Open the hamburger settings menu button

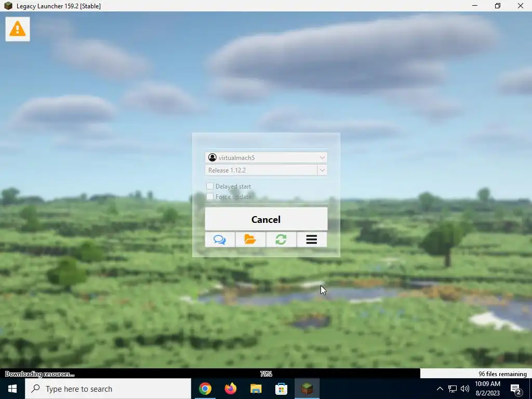(x=312, y=240)
